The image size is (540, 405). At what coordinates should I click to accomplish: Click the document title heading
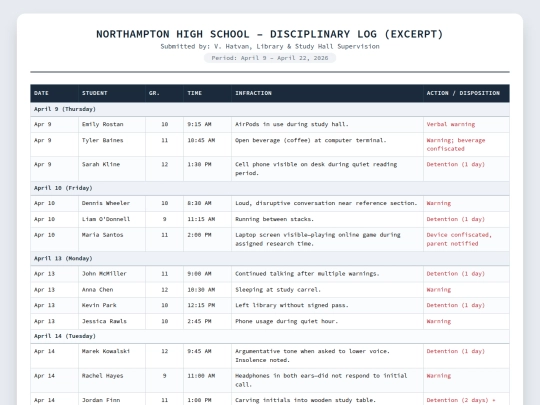[x=270, y=34]
